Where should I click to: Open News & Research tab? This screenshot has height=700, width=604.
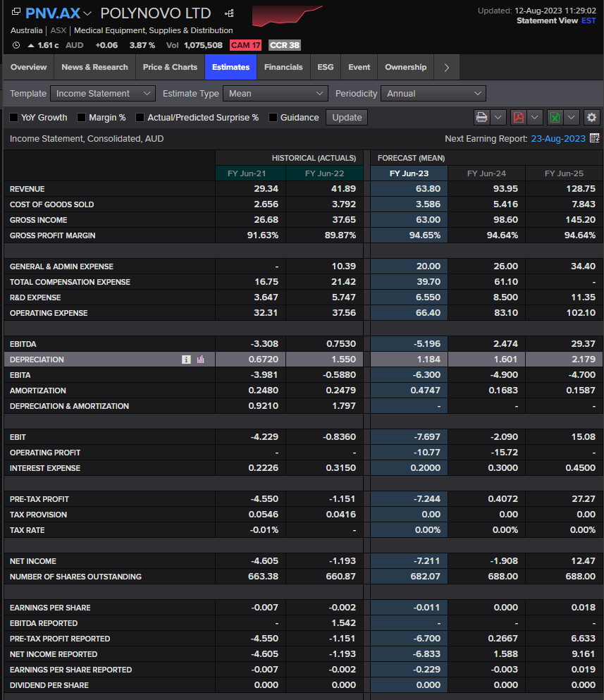(94, 68)
